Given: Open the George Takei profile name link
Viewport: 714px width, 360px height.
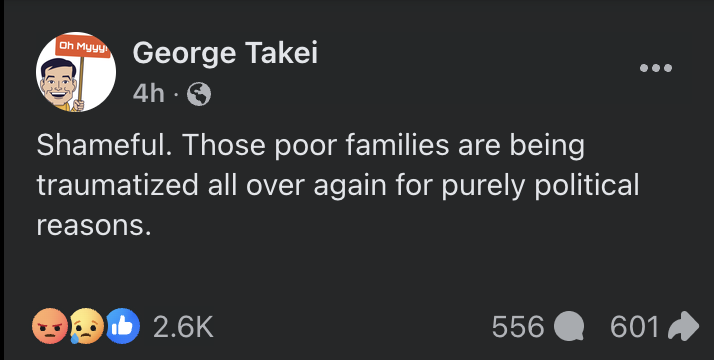Looking at the screenshot, I should pyautogui.click(x=225, y=53).
